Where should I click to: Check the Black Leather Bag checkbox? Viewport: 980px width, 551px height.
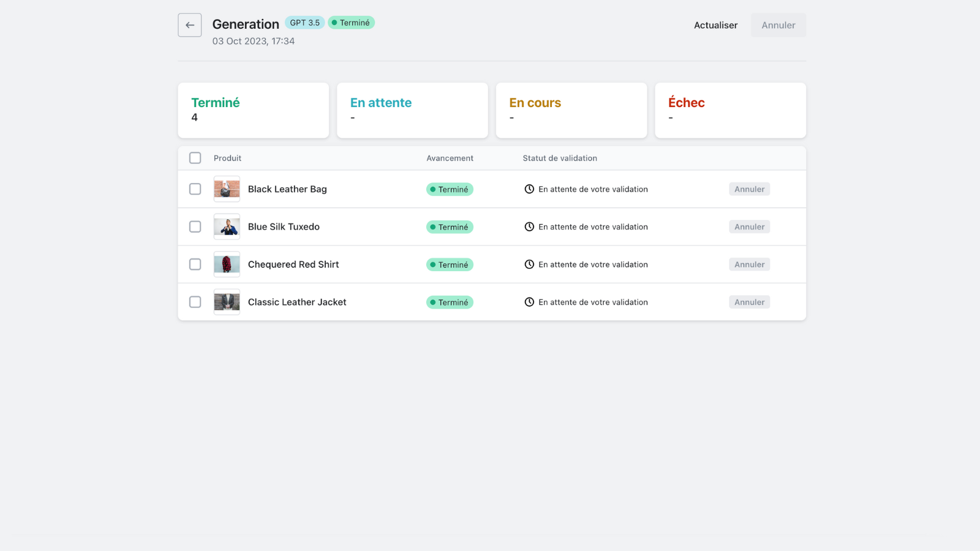[195, 189]
